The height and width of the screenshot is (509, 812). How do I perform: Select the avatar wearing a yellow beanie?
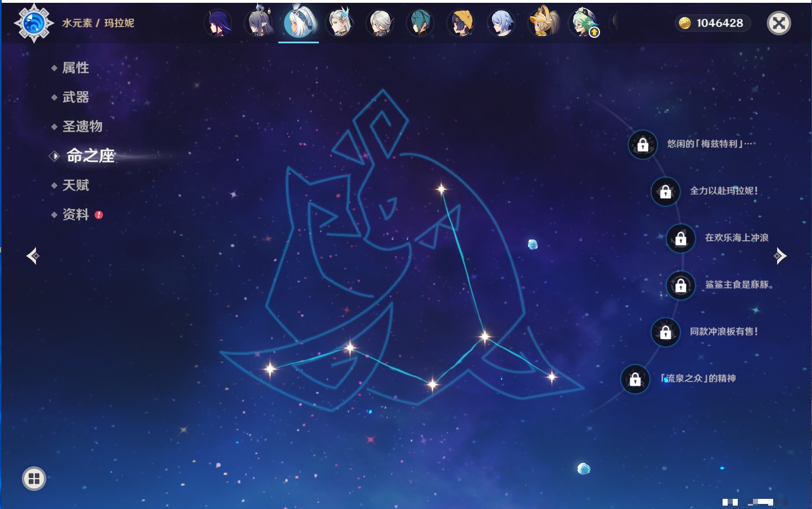coord(461,24)
